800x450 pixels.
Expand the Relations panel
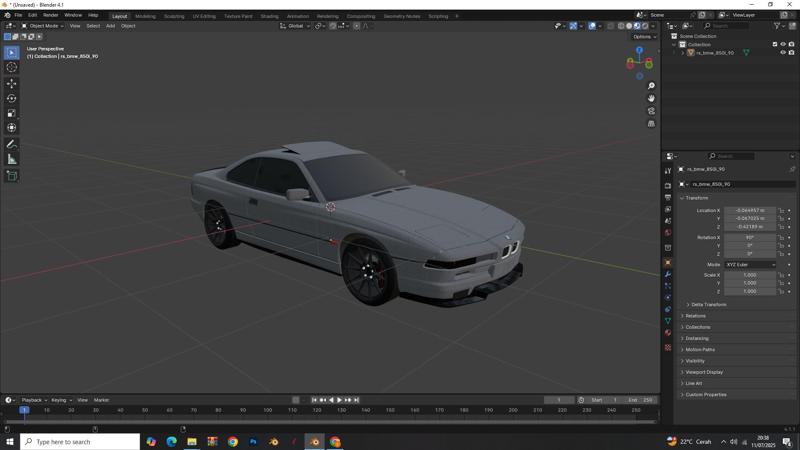point(693,316)
